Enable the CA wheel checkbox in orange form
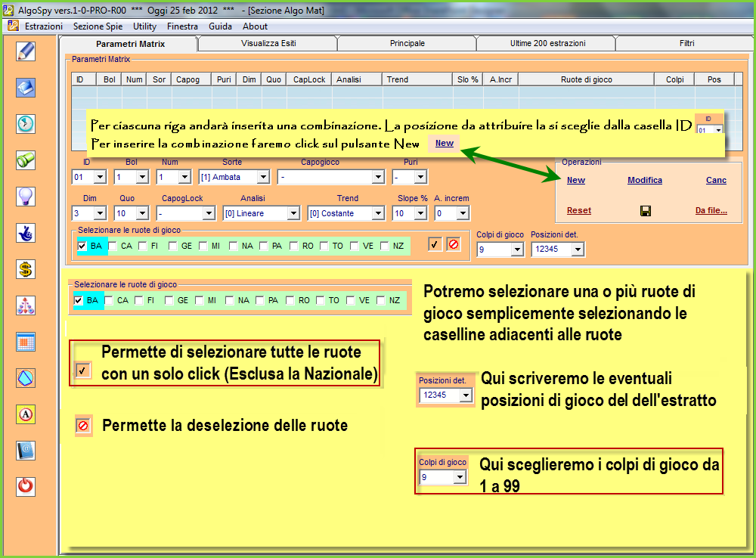Image resolution: width=756 pixels, height=558 pixels. pyautogui.click(x=113, y=246)
